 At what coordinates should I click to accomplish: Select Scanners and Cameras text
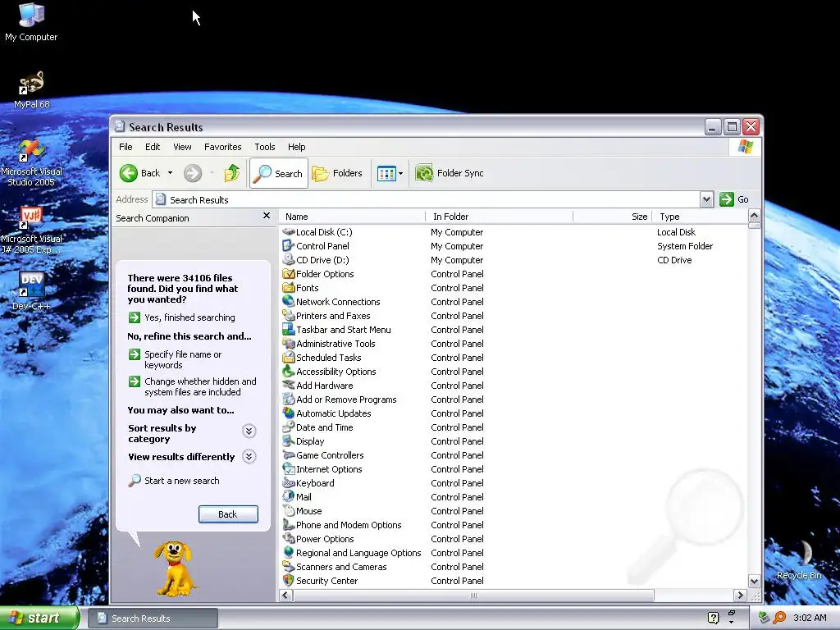click(x=341, y=567)
